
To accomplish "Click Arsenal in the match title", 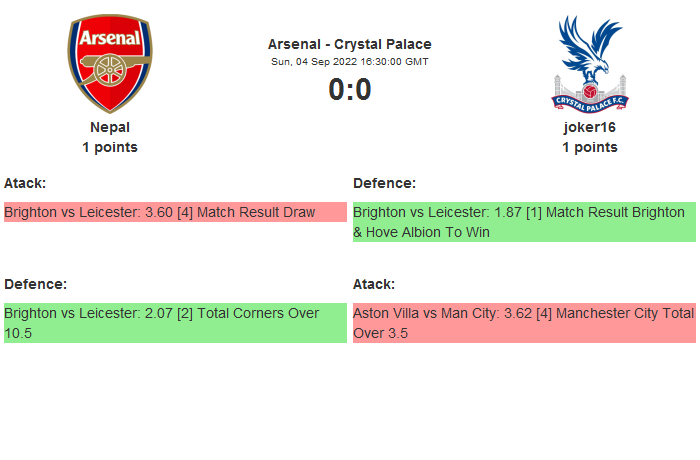I will [x=295, y=44].
